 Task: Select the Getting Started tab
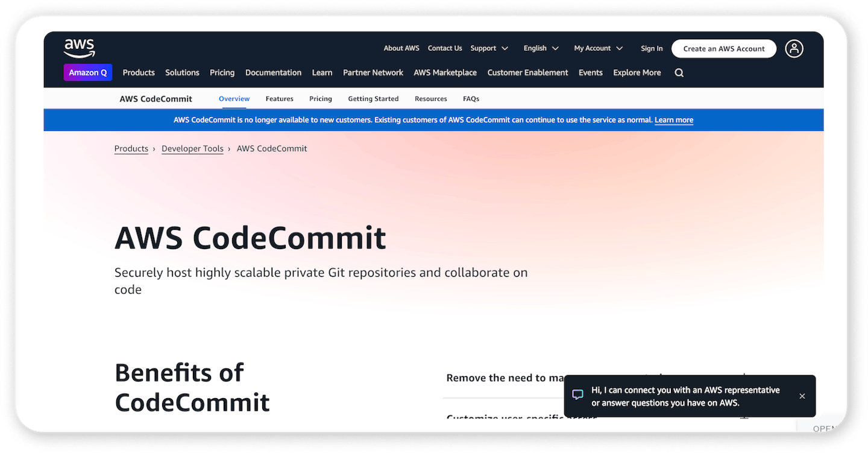[x=373, y=98]
